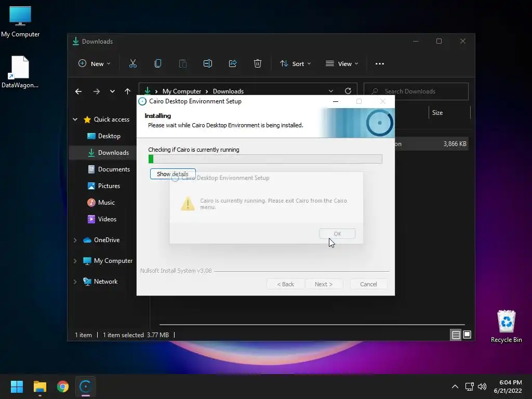Open Videos in the navigation pane
The height and width of the screenshot is (399, 532).
pos(102,219)
